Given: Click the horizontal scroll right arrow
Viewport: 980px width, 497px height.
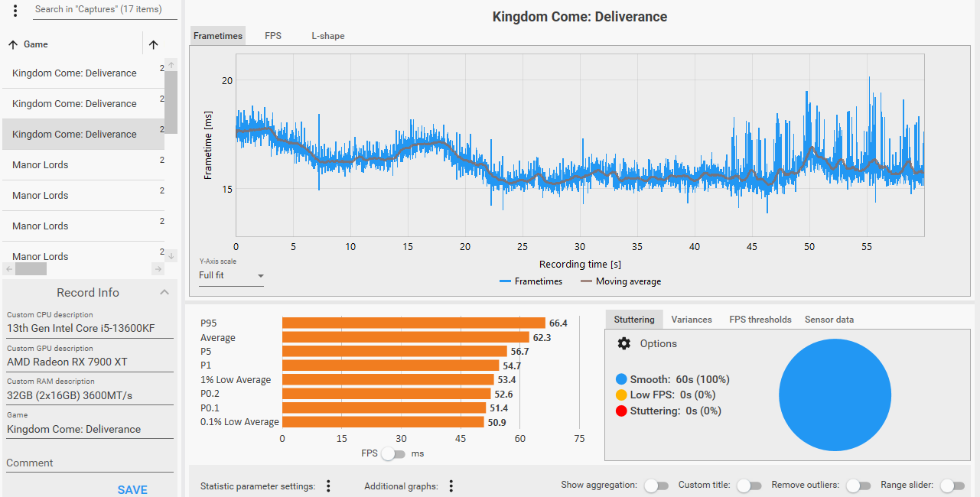Looking at the screenshot, I should click(x=158, y=268).
